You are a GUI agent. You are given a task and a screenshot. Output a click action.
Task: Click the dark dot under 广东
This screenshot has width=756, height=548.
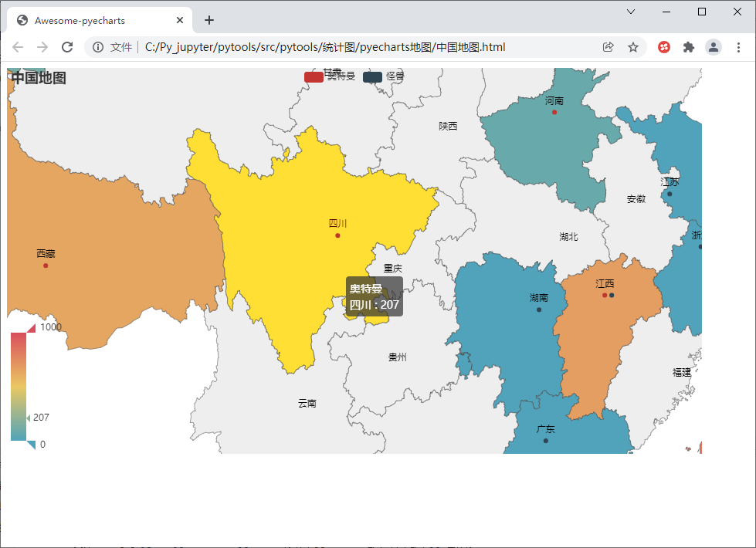click(x=546, y=441)
